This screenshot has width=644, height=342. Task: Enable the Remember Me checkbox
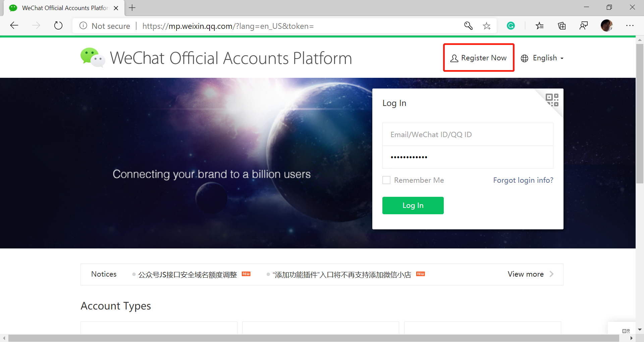(x=386, y=180)
